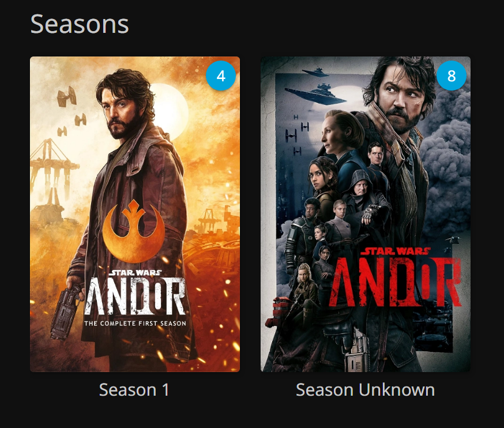The image size is (504, 428).
Task: Click the blue badge showing 8
Action: (x=452, y=76)
